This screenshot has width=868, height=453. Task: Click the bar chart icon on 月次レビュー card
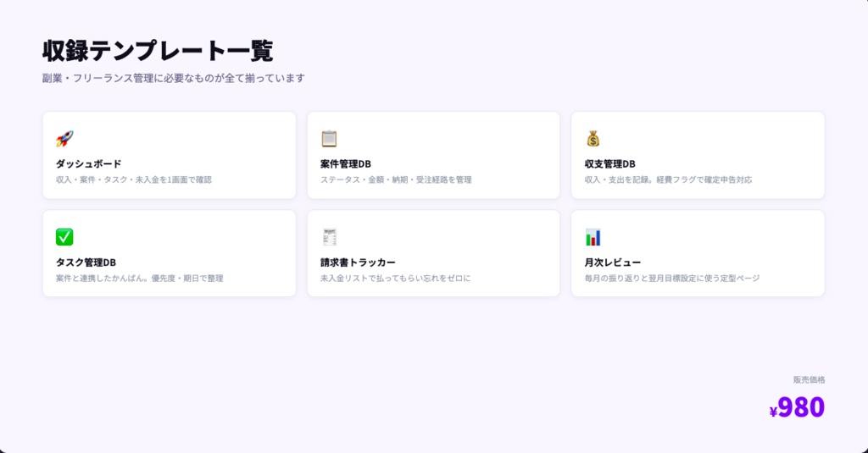(x=593, y=237)
